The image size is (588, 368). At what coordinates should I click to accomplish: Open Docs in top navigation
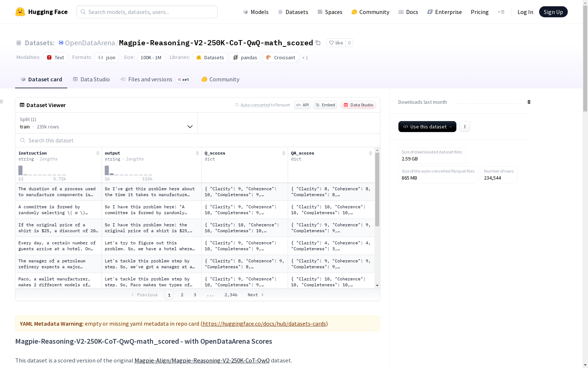(408, 12)
